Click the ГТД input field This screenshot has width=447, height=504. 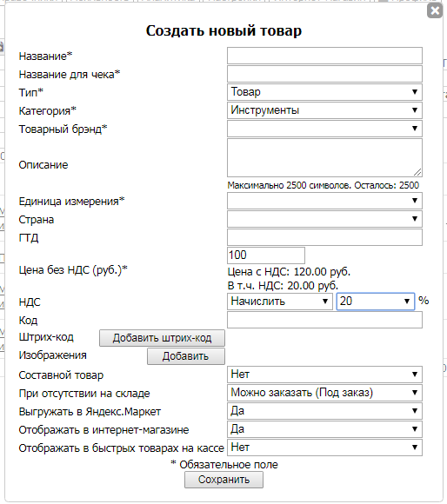(x=324, y=237)
